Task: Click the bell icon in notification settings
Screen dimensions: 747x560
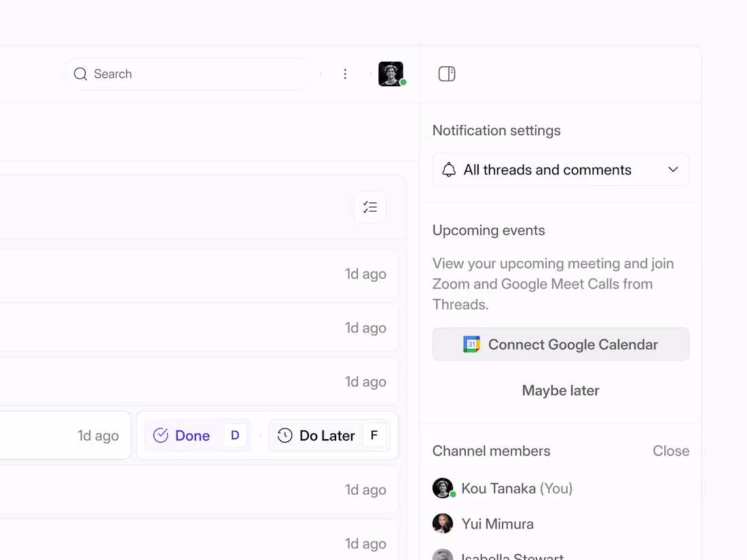Action: pos(449,169)
